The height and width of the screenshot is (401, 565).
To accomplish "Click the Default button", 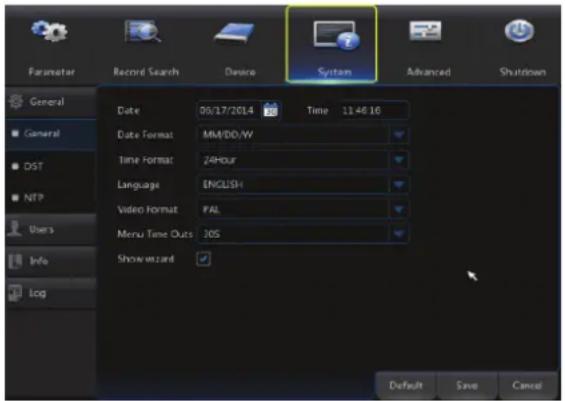I will (x=406, y=386).
